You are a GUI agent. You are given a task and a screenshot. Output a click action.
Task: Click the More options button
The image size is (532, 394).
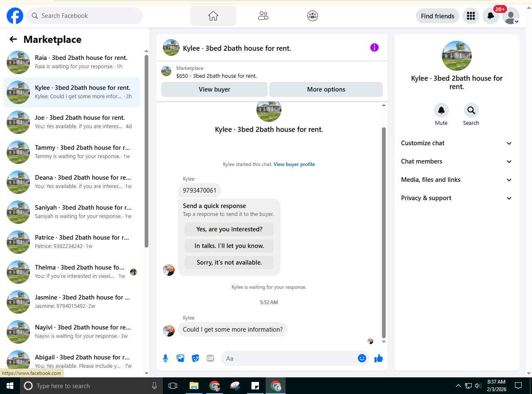point(326,89)
